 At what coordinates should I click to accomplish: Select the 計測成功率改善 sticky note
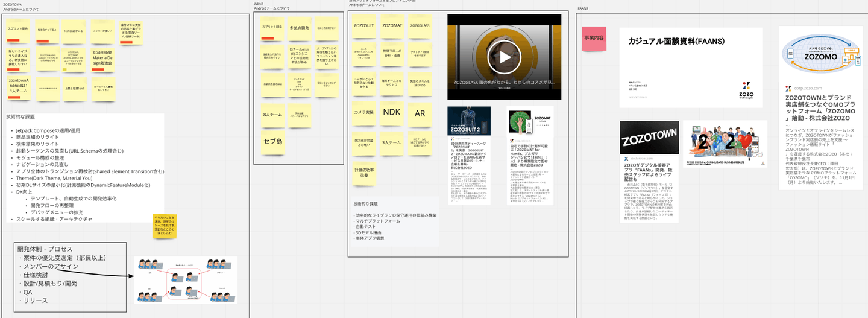pyautogui.click(x=364, y=173)
